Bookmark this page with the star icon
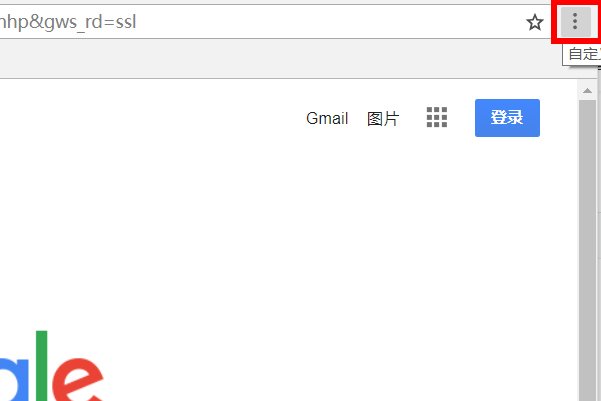Image resolution: width=601 pixels, height=401 pixels. coord(535,22)
